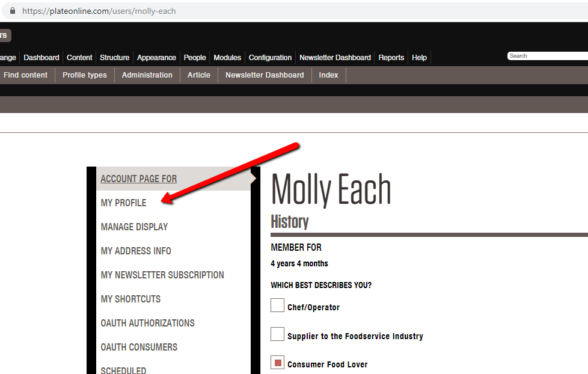Open My Shortcuts in sidebar
The height and width of the screenshot is (374, 588).
130,299
